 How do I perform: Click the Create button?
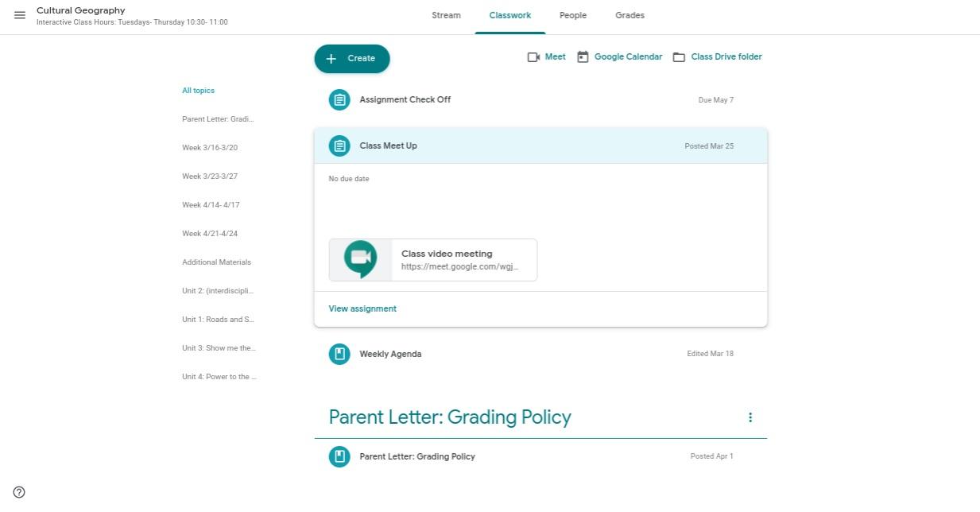coord(352,58)
